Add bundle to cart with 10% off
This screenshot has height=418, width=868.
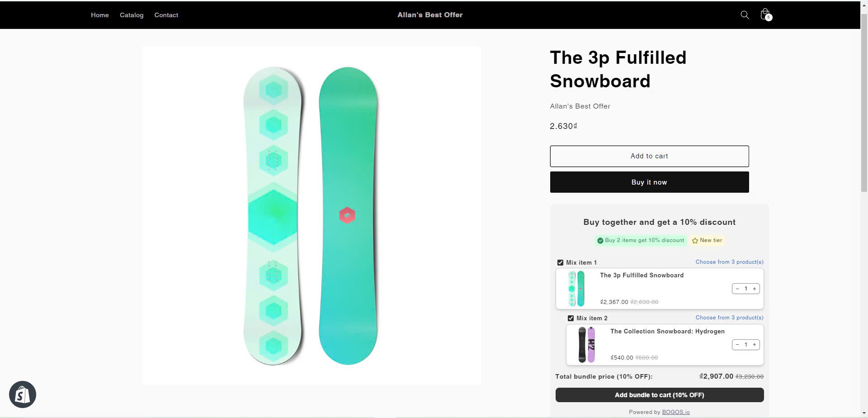[659, 395]
